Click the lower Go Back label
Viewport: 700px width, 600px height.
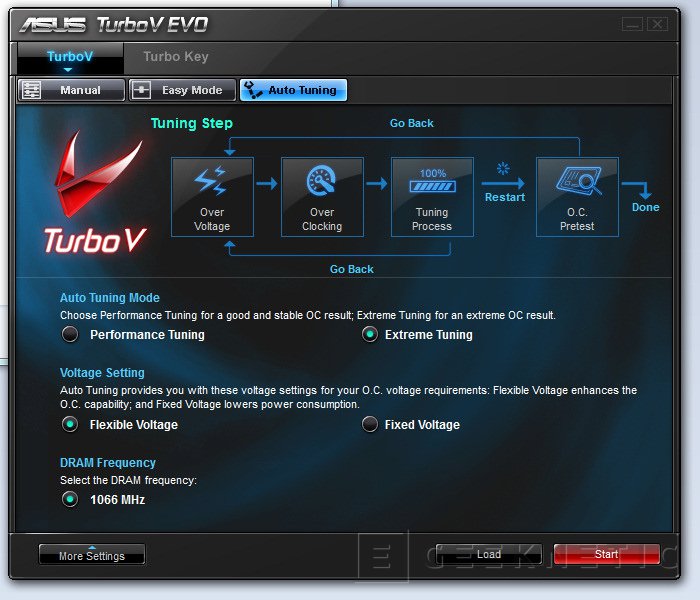click(352, 269)
